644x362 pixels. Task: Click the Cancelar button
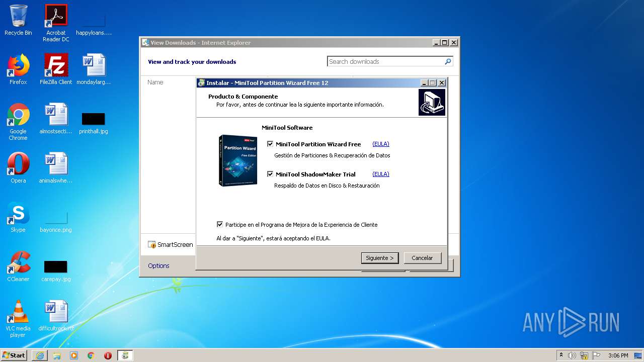pyautogui.click(x=422, y=258)
